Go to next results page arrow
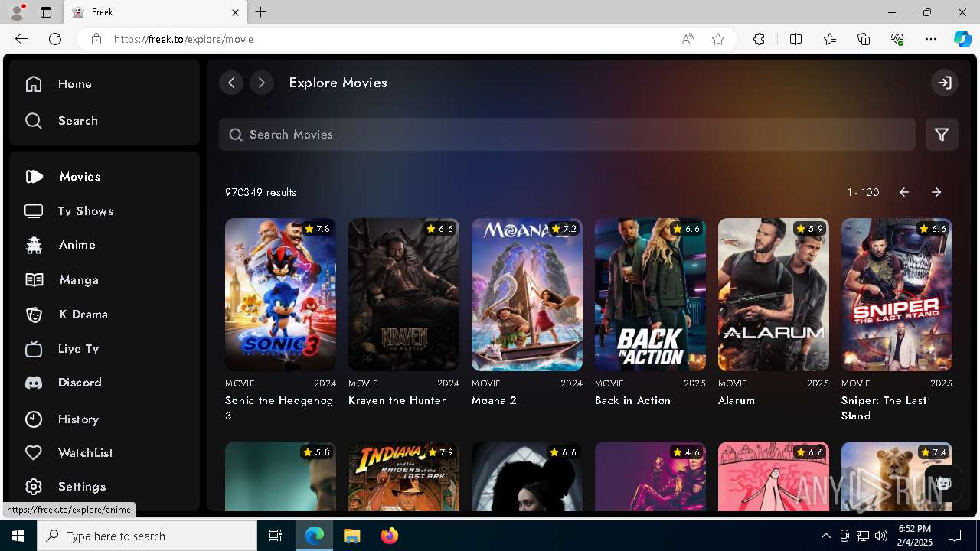This screenshot has width=980, height=551. (936, 192)
